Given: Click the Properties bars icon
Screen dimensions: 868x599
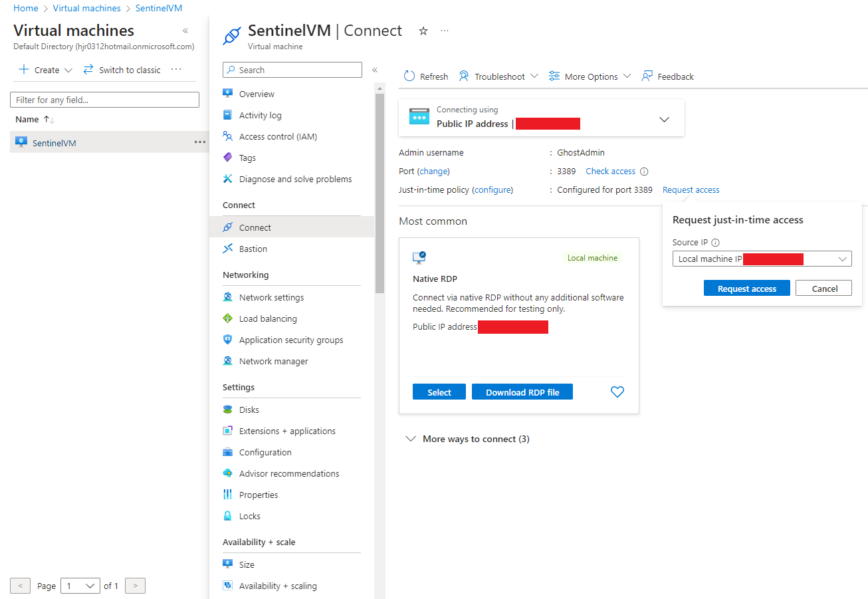Looking at the screenshot, I should click(x=227, y=495).
